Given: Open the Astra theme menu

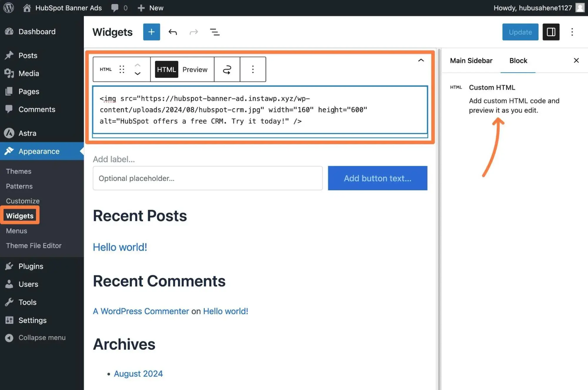Looking at the screenshot, I should click(42, 133).
